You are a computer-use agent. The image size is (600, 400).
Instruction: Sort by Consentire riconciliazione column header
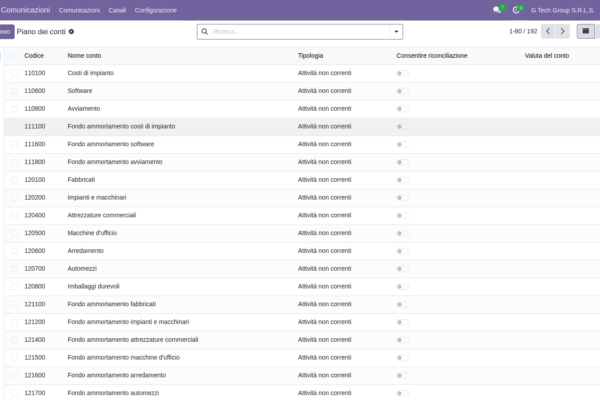(x=432, y=56)
